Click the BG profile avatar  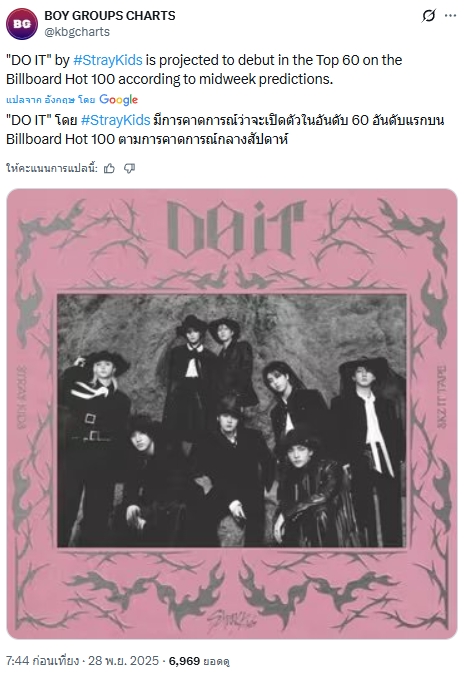[22, 24]
